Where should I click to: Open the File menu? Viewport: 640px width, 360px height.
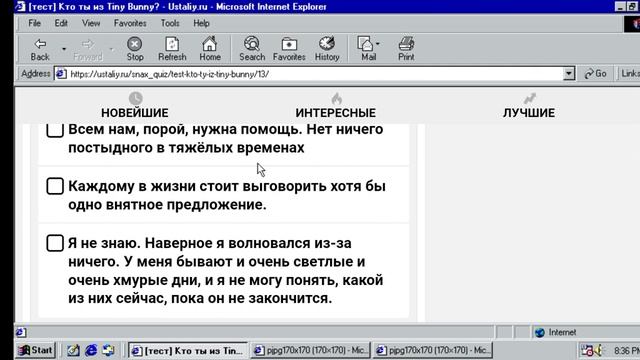[34, 23]
